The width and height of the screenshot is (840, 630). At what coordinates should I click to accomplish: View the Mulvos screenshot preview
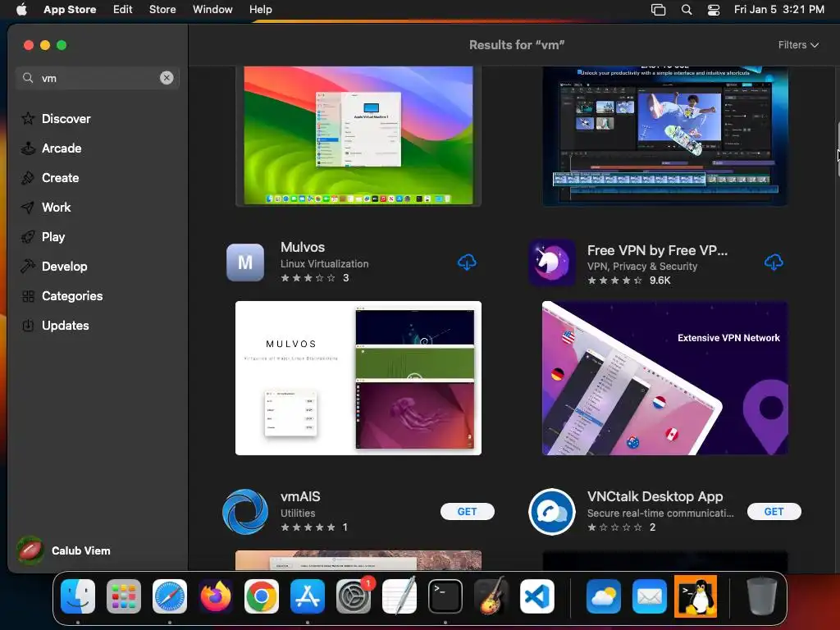pos(358,378)
